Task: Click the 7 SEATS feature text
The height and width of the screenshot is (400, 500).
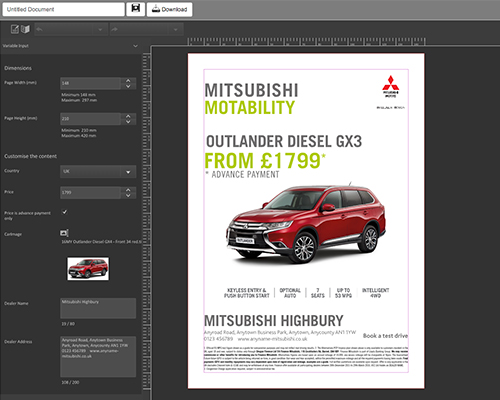Action: [317, 293]
